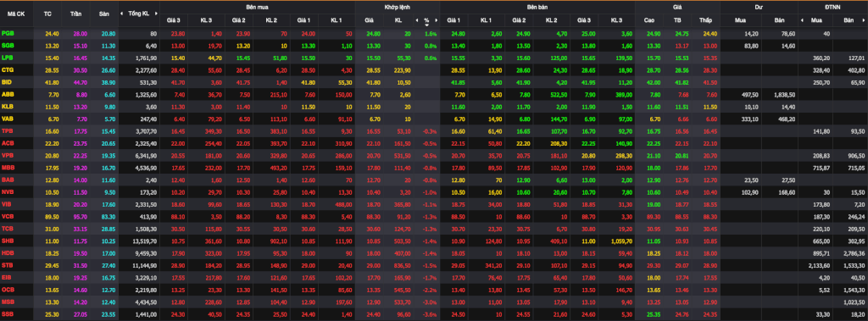Open the BID stock symbol

[7, 82]
